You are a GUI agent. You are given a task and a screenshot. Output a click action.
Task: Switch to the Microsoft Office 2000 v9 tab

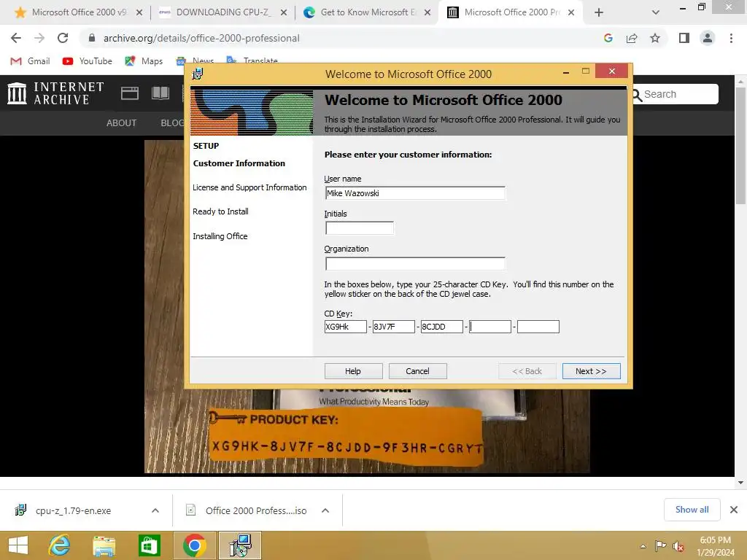coord(79,12)
